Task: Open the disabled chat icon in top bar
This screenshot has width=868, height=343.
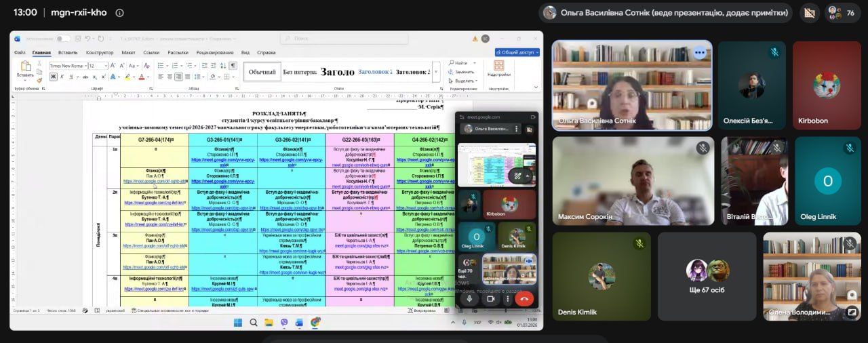Action: (x=808, y=13)
